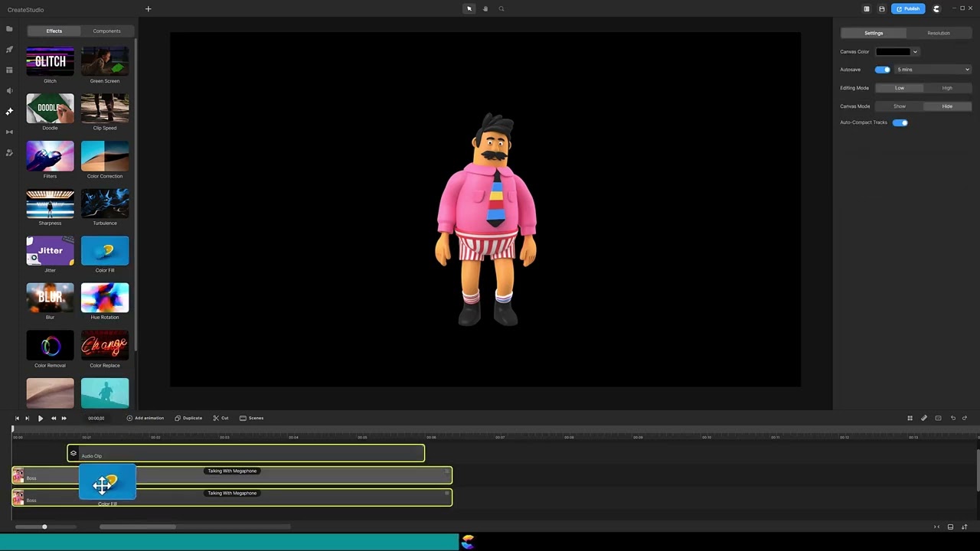Click the timeline timecode field 00:00,00
This screenshot has width=980, height=551.
click(96, 418)
